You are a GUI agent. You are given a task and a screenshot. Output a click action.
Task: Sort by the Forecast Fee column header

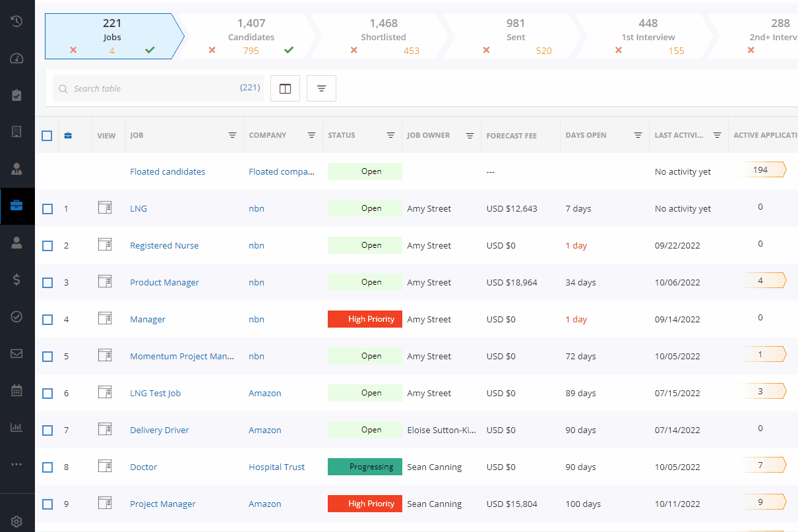(x=511, y=136)
